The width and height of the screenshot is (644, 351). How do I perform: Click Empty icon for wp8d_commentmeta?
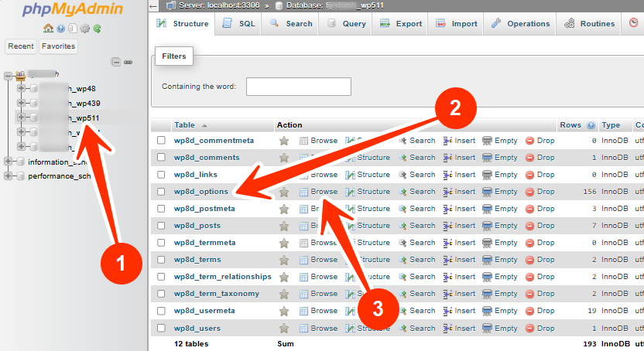click(x=487, y=141)
